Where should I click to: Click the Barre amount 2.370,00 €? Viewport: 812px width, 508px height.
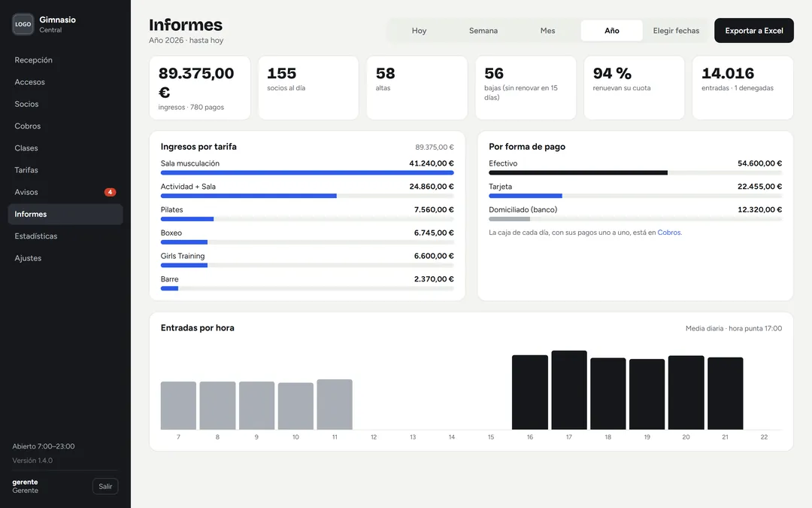(434, 279)
